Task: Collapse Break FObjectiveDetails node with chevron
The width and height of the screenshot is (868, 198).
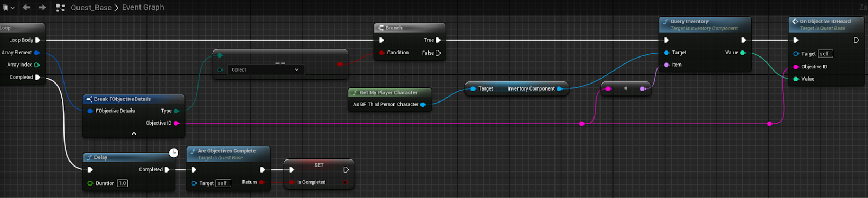Action: (134, 133)
